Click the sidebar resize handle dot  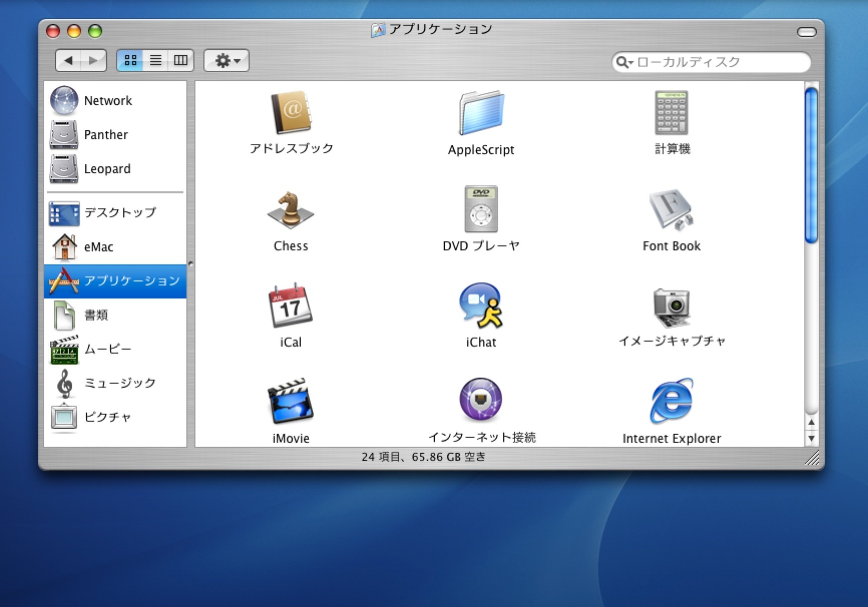point(190,263)
